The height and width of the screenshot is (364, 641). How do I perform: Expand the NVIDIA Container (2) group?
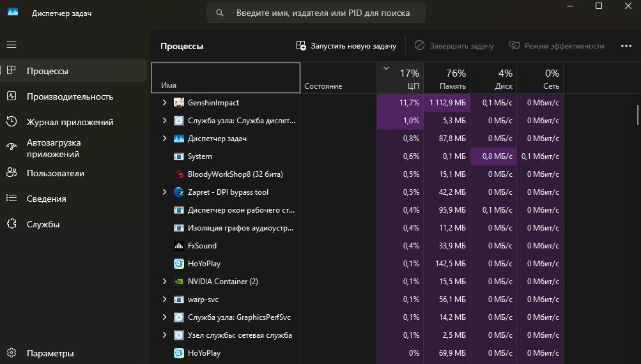click(164, 282)
